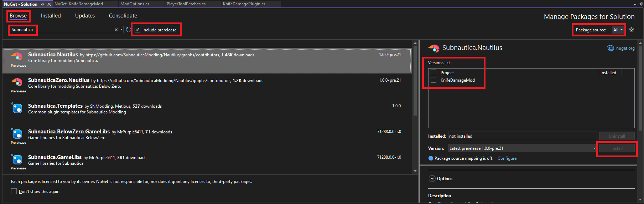Image resolution: width=644 pixels, height=204 pixels.
Task: Switch to the Updates tab
Action: 85,16
